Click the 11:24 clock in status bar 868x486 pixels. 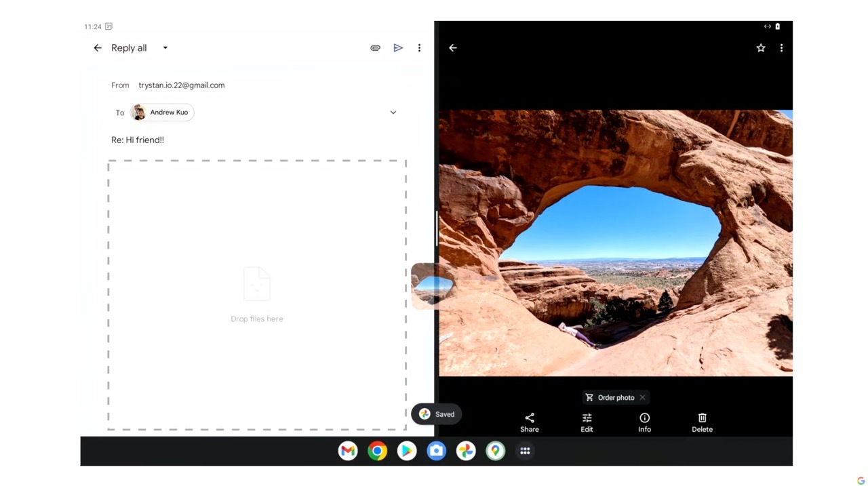point(93,26)
